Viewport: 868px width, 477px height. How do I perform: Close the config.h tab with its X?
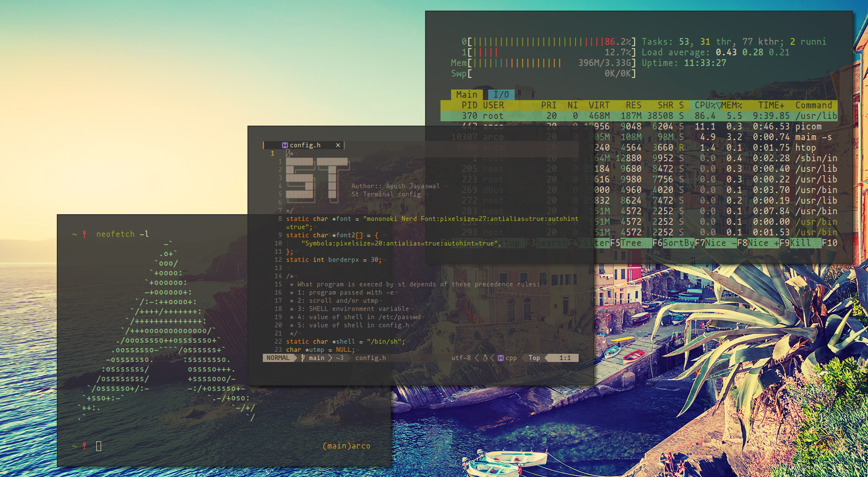[x=338, y=145]
